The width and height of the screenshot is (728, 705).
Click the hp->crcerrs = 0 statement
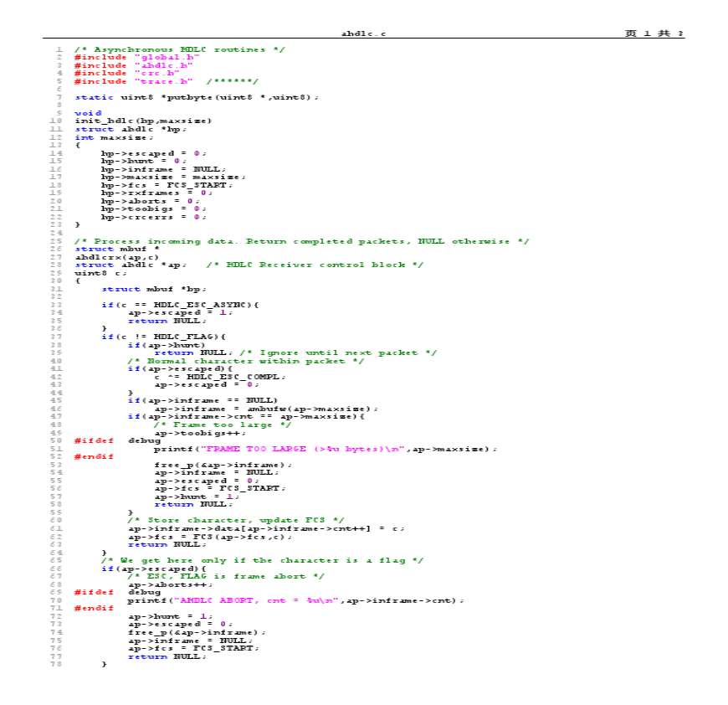[x=153, y=217]
